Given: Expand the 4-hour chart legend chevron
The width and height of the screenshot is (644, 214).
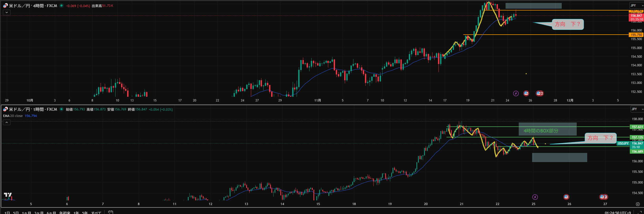Looking at the screenshot, I should (x=7, y=12).
